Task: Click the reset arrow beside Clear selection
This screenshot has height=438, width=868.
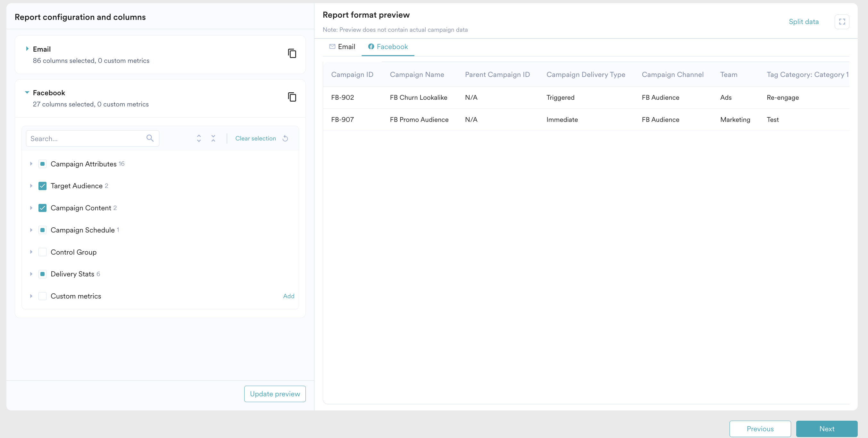Action: [285, 138]
